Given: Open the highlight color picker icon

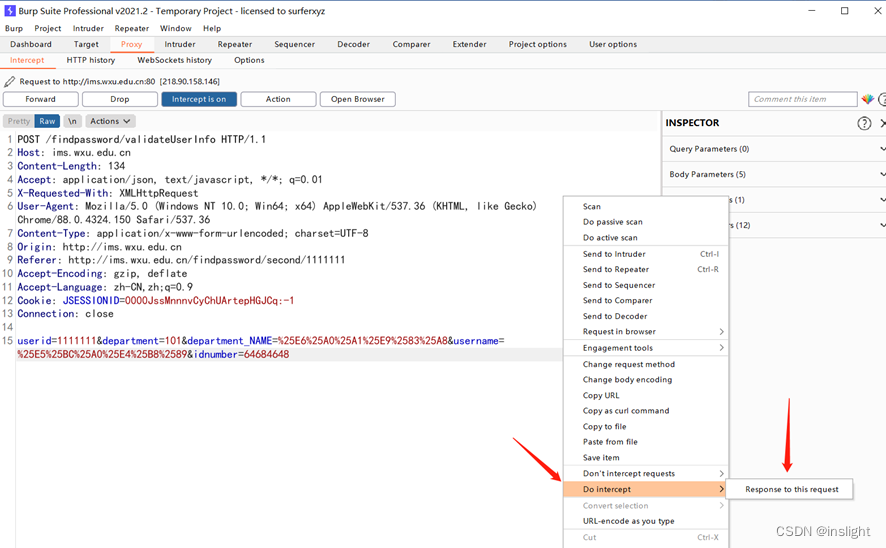Looking at the screenshot, I should [868, 99].
